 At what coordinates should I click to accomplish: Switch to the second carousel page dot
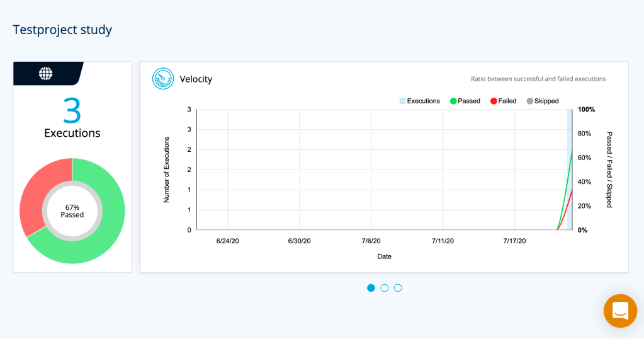(x=385, y=288)
